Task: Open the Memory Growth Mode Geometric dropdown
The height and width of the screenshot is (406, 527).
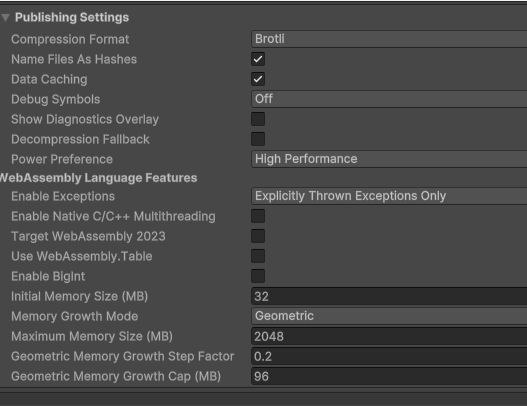Action: coord(389,316)
